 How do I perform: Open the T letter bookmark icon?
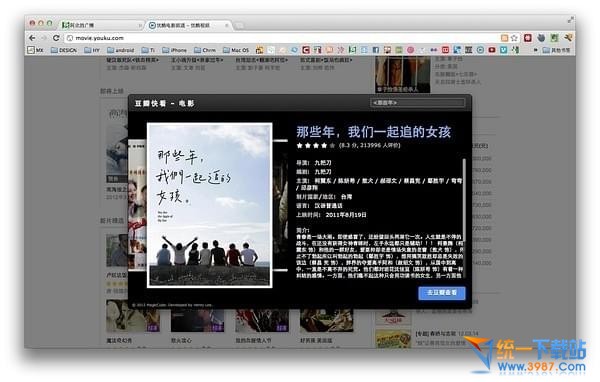(x=318, y=50)
